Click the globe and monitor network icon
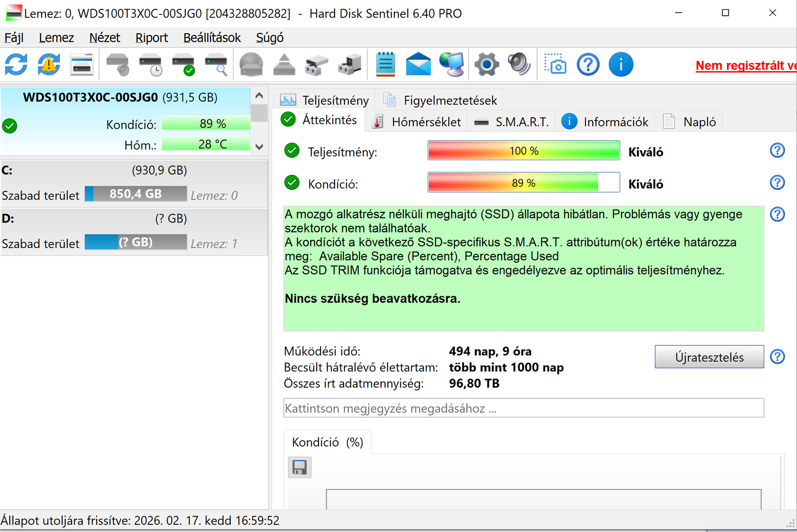The width and height of the screenshot is (797, 532). pos(452,64)
